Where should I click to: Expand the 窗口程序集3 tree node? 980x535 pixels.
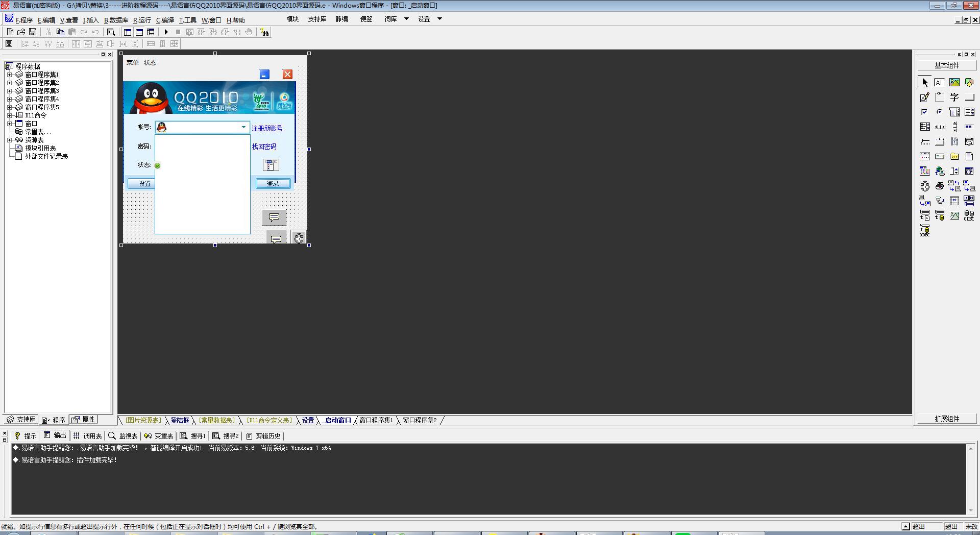(x=9, y=91)
